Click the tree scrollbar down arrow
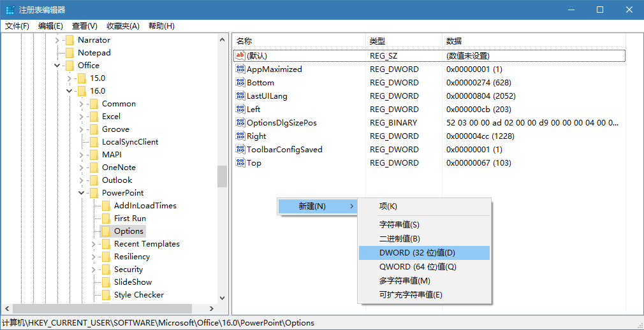 pyautogui.click(x=222, y=298)
